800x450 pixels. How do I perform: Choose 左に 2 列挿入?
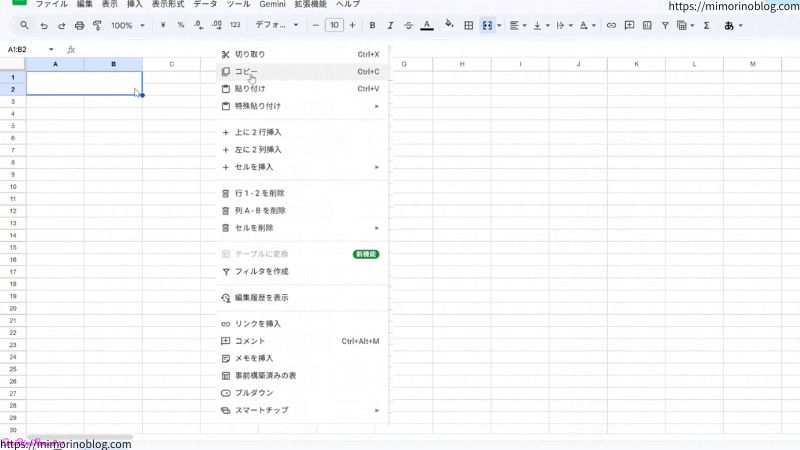coord(302,149)
